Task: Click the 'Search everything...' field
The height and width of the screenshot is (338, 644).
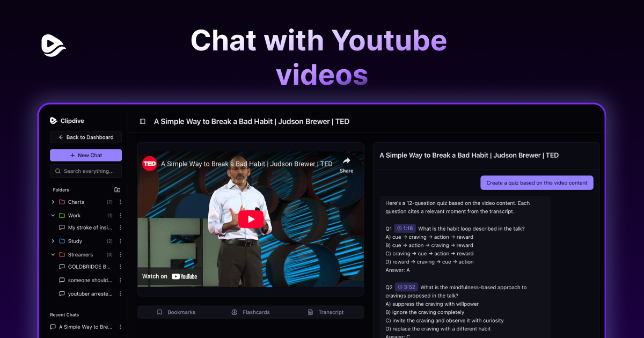Action: click(86, 171)
